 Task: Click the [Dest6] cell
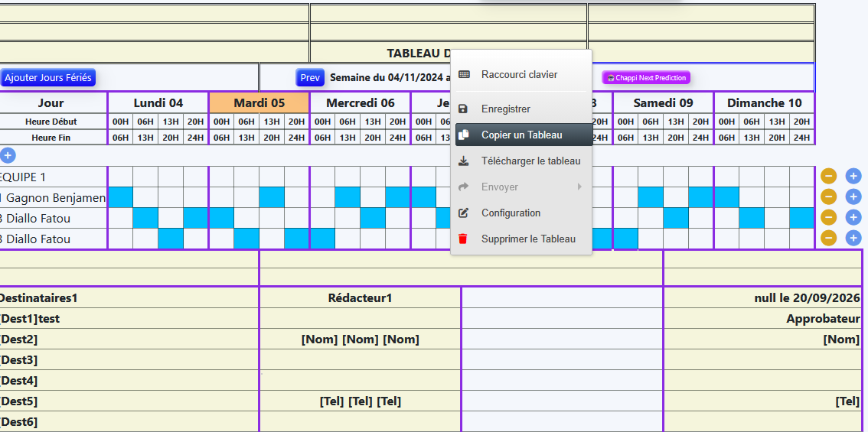[x=129, y=422]
